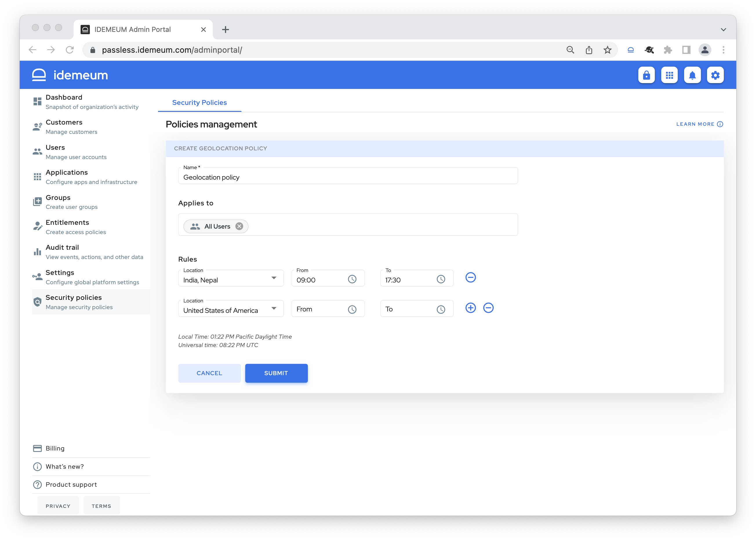Image resolution: width=756 pixels, height=540 pixels.
Task: Open a new browser tab
Action: tap(225, 30)
